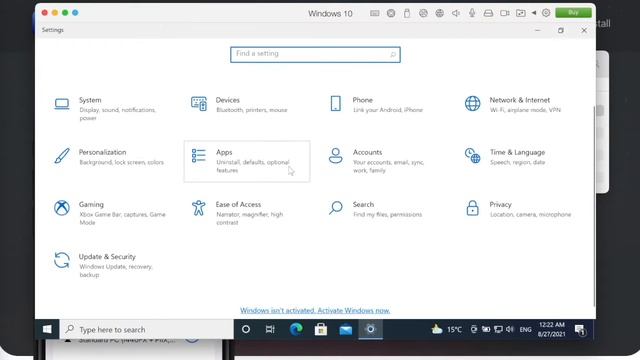This screenshot has width=640, height=360.
Task: Click ENG language indicator in tray
Action: (525, 329)
